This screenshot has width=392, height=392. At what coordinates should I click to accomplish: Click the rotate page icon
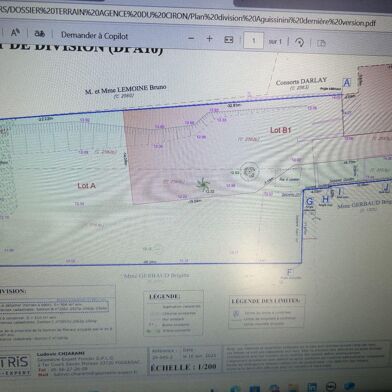click(299, 42)
